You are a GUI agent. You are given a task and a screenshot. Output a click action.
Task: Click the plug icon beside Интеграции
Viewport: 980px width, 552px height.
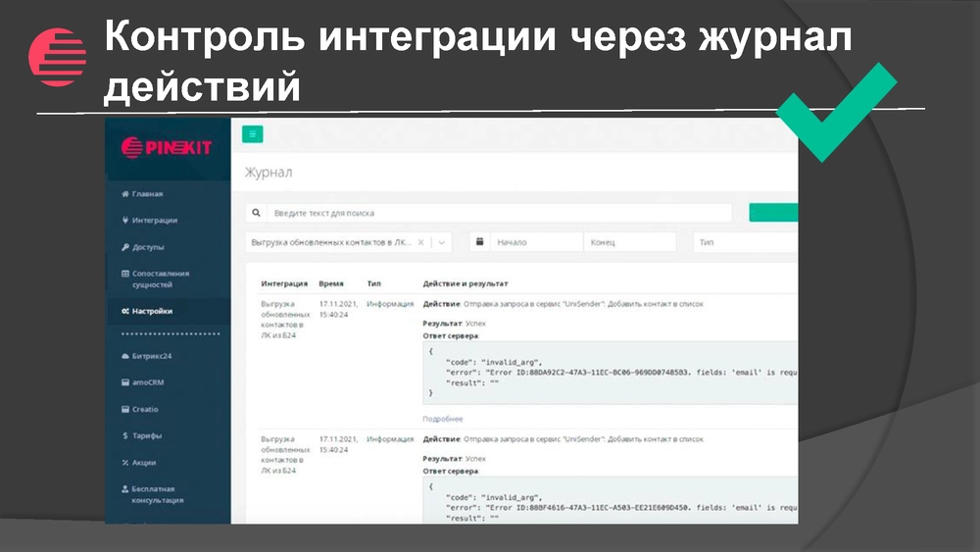pyautogui.click(x=124, y=221)
